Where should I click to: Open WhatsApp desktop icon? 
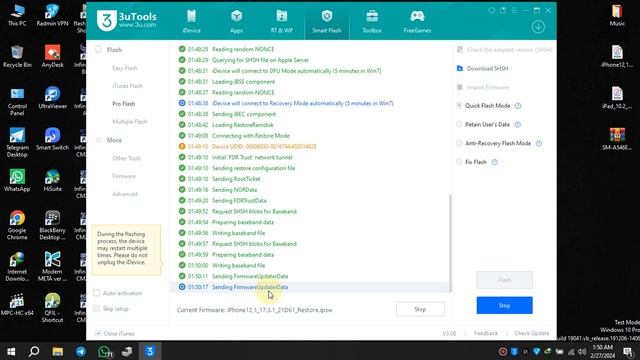tap(17, 181)
